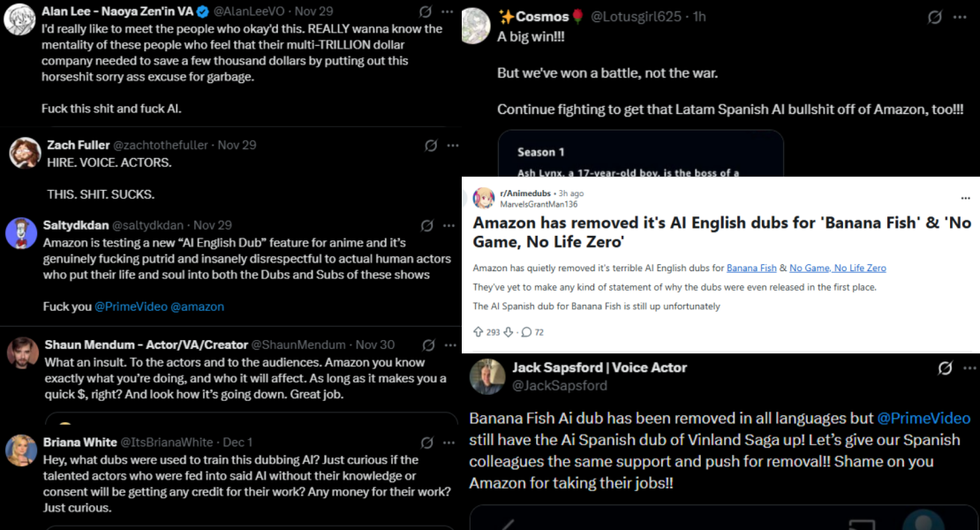
Task: Upvote the r/Animedubs Reddit post
Action: [x=479, y=332]
